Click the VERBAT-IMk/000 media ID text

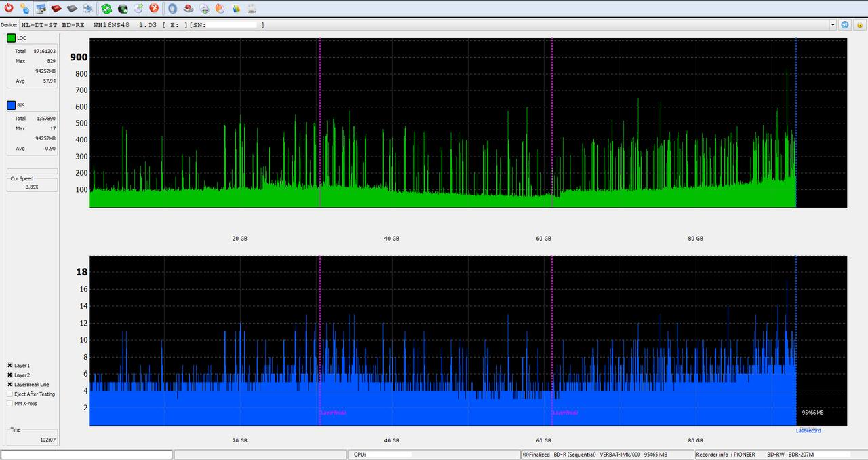[620, 455]
